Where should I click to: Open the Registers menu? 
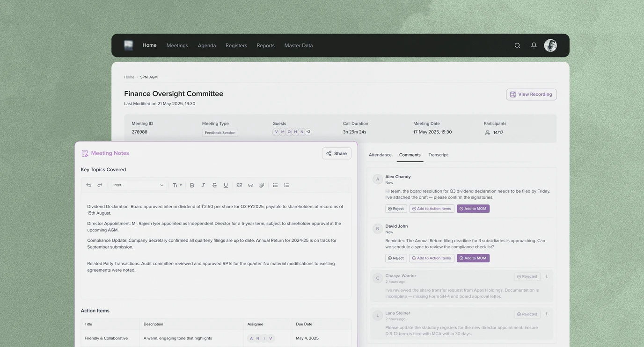coord(236,45)
